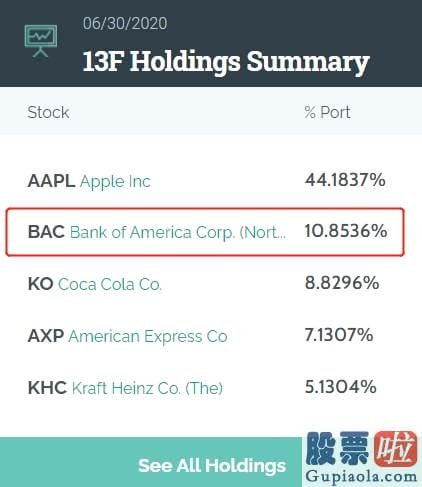This screenshot has height=487, width=422.
Task: Click the 10.8536% Bank of America value
Action: tap(346, 231)
